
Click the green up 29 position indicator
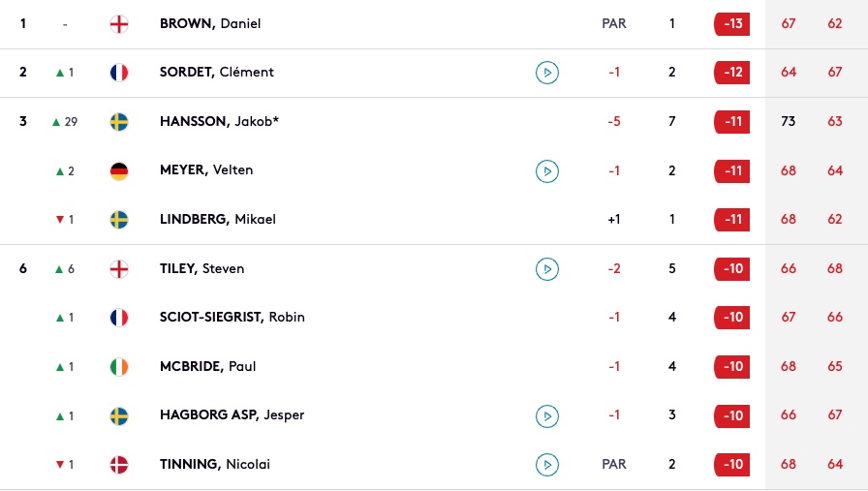tap(65, 122)
